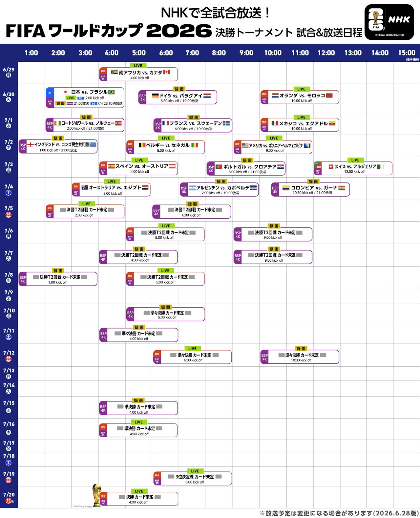Click the Colombia flag next to コロンビア
This screenshot has width=420, height=518.
click(x=286, y=188)
